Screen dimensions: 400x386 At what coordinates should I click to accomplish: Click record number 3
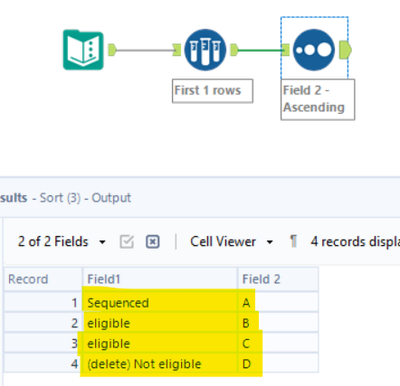tap(43, 343)
